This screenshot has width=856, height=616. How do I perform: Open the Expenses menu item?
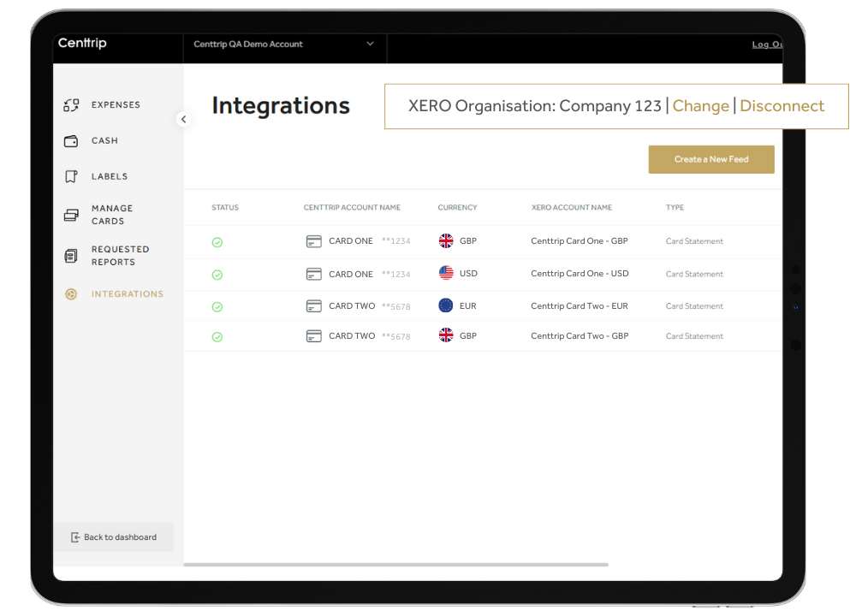[116, 105]
